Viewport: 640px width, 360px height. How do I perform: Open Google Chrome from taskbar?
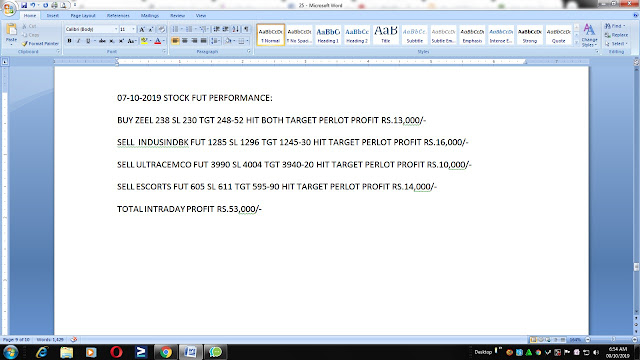[165, 352]
